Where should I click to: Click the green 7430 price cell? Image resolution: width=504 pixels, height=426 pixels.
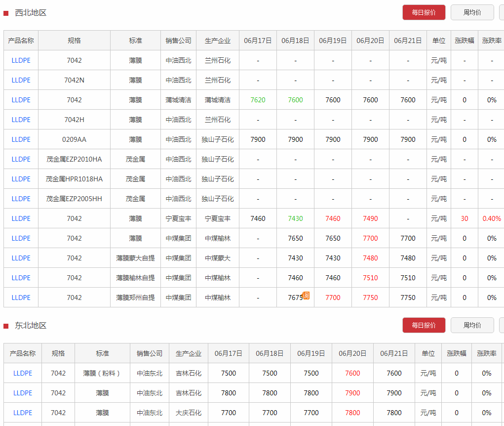[x=295, y=218]
